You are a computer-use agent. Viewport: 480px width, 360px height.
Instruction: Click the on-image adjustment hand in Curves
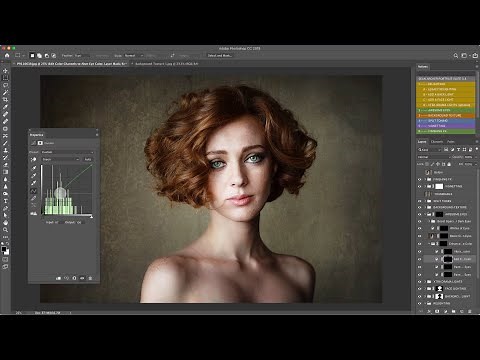tap(34, 160)
